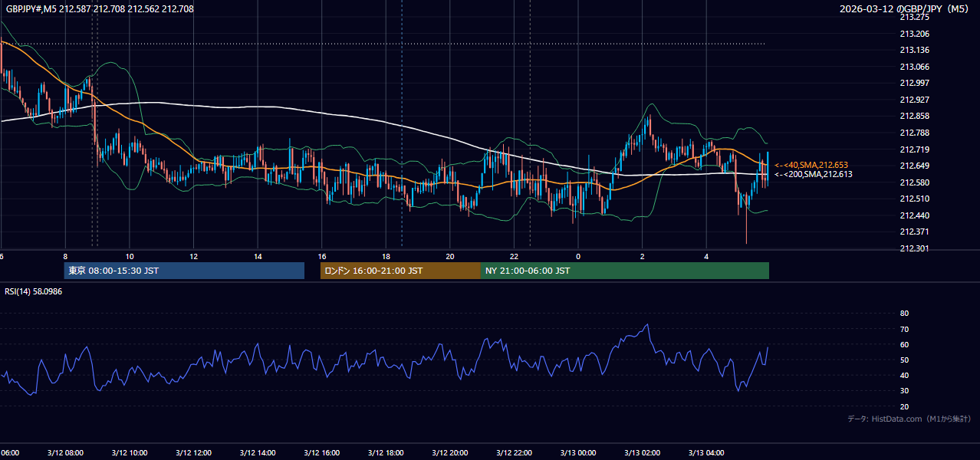Click hour mark 18 under price chart
Screen dimensions: 980x460
pos(386,256)
